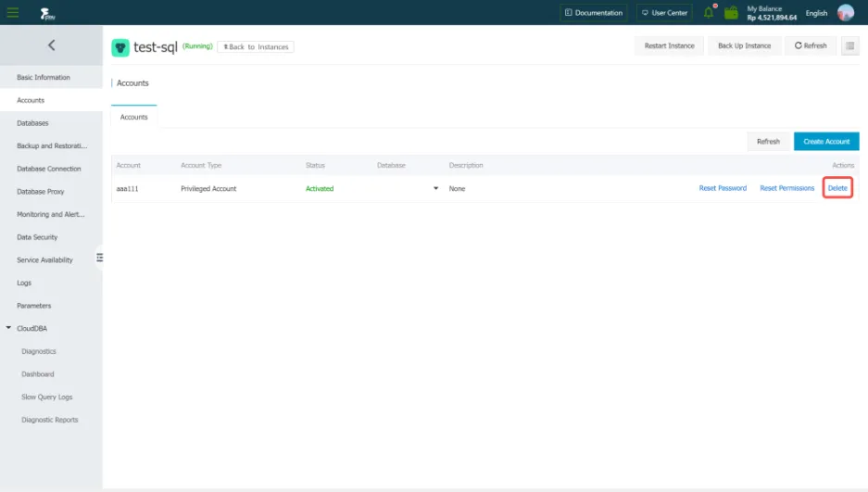This screenshot has width=868, height=492.
Task: Click the back arrow in sidebar
Action: pos(52,45)
